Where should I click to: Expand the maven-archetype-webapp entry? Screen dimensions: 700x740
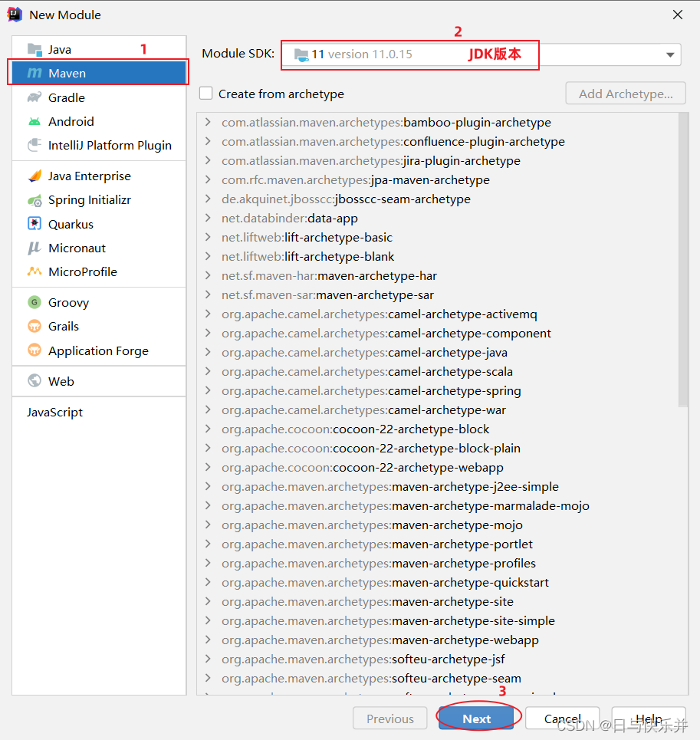207,640
